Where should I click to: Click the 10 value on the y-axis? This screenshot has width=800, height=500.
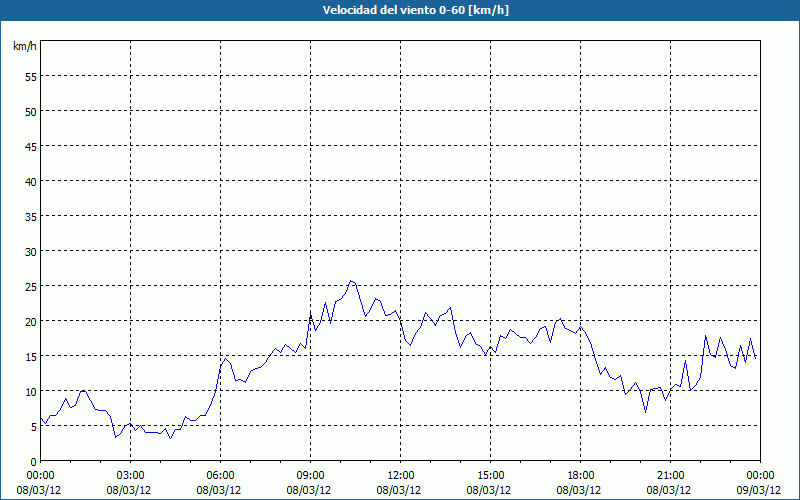(x=30, y=392)
